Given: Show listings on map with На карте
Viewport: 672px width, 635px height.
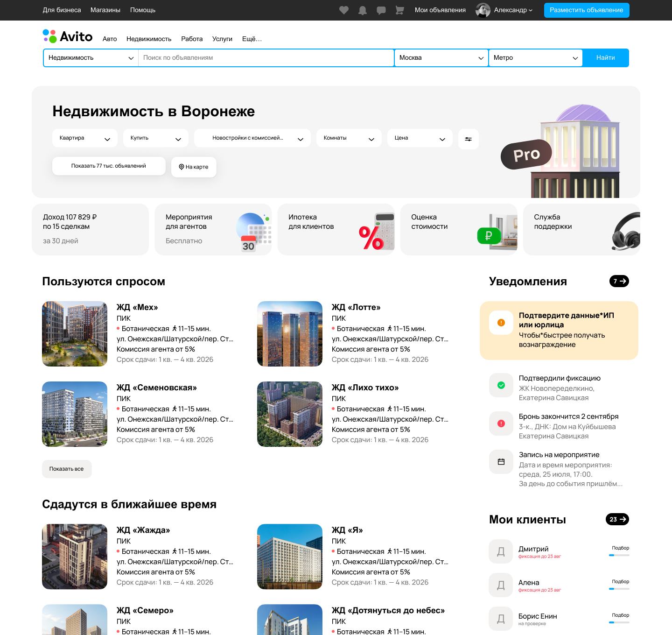Looking at the screenshot, I should tap(194, 167).
